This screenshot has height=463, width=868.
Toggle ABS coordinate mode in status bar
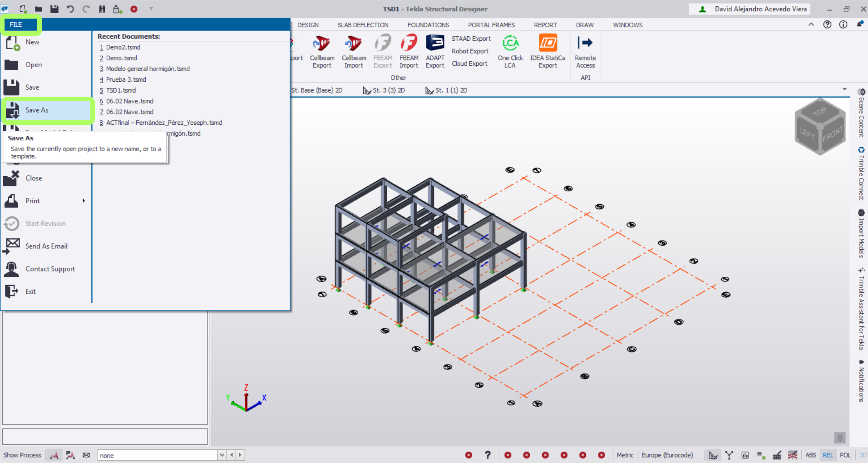(x=811, y=455)
